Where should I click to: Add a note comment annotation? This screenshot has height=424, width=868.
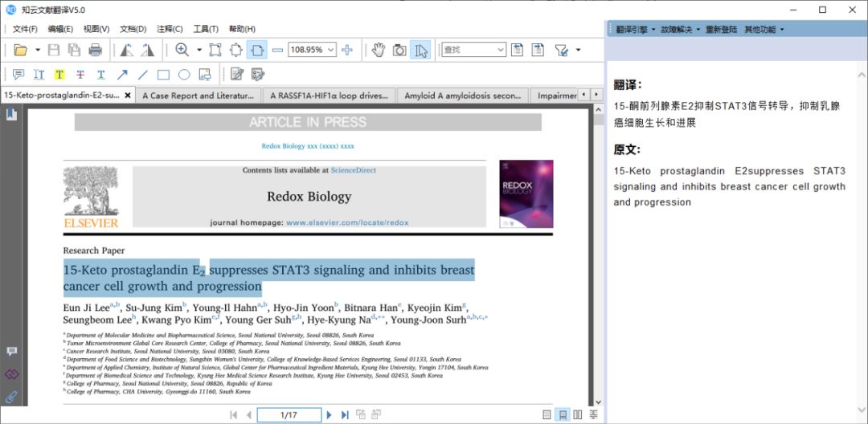point(18,75)
